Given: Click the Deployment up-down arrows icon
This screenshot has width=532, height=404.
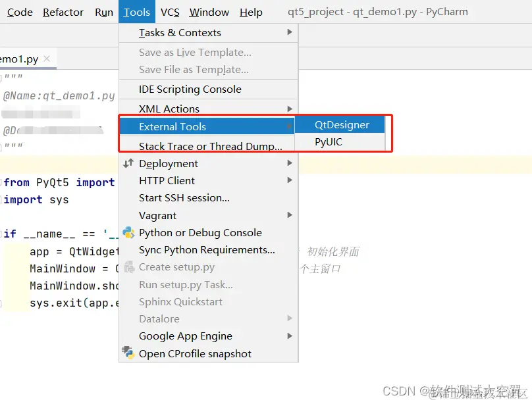Looking at the screenshot, I should [x=128, y=163].
